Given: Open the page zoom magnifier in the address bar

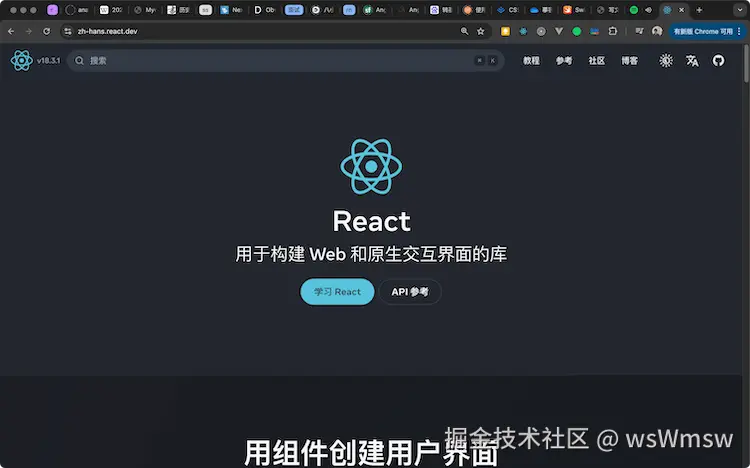Looking at the screenshot, I should 464,31.
